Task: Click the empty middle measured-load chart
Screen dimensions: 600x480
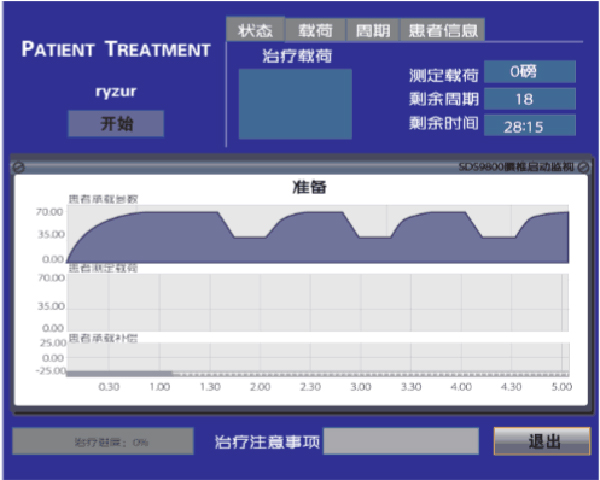Action: [x=315, y=301]
